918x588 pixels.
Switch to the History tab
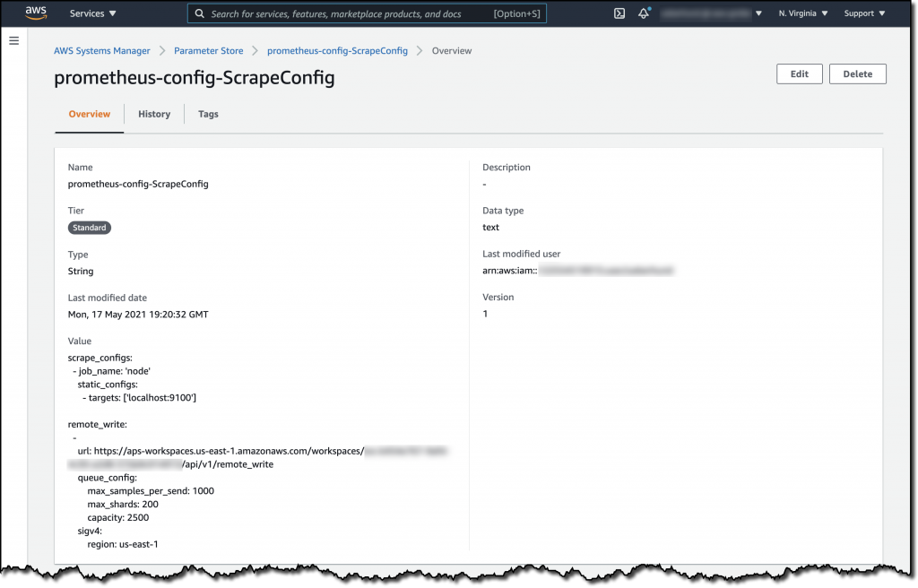[x=153, y=114]
